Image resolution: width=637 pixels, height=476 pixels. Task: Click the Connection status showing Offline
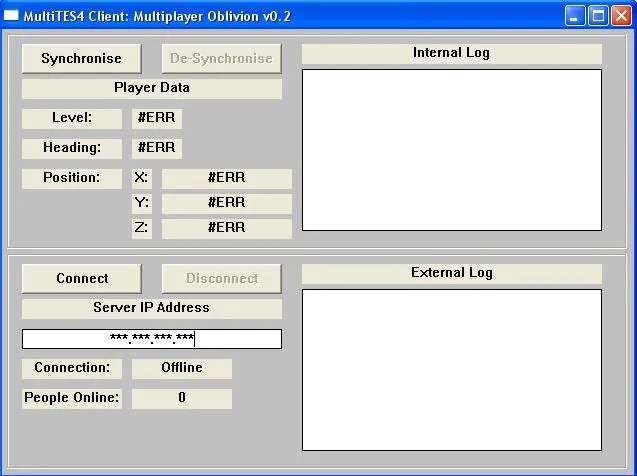tap(182, 368)
